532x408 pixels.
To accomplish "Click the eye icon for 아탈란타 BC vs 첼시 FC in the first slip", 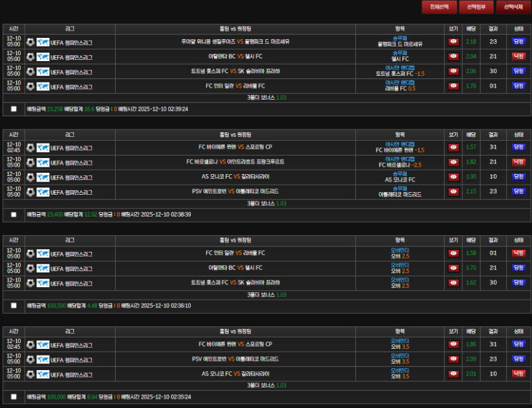I will (454, 56).
